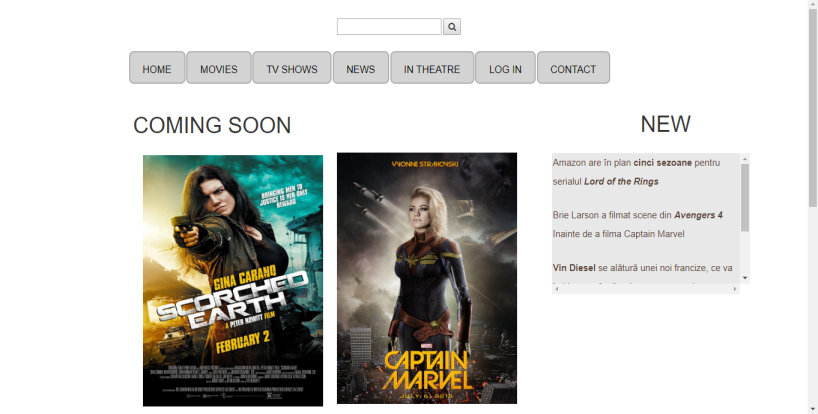The image size is (818, 414).
Task: Open the CONTACT page
Action: (573, 69)
